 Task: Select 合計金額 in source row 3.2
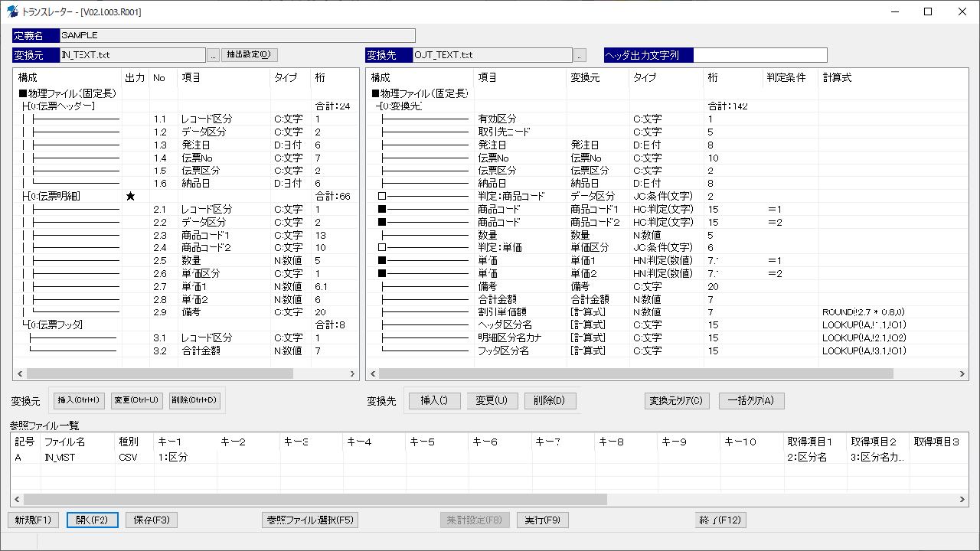201,350
